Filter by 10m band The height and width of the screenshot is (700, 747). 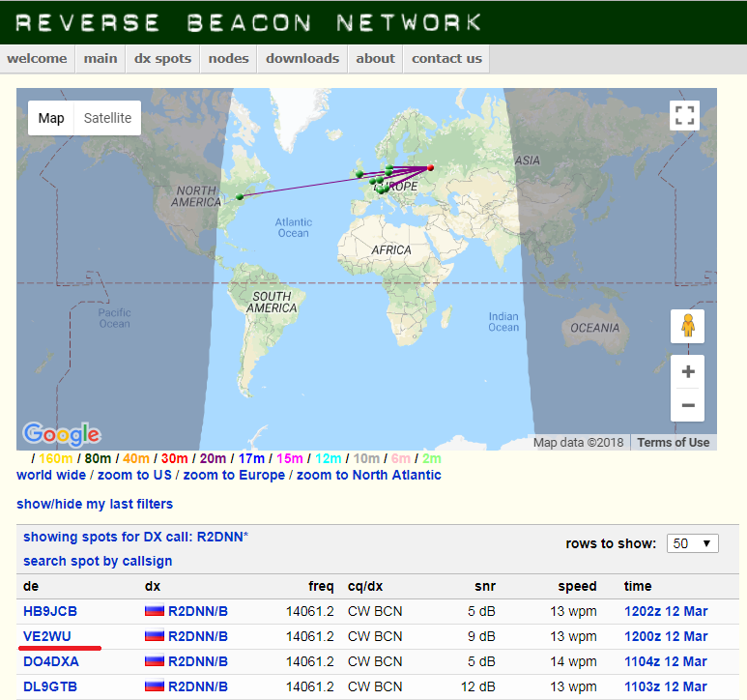tap(366, 458)
